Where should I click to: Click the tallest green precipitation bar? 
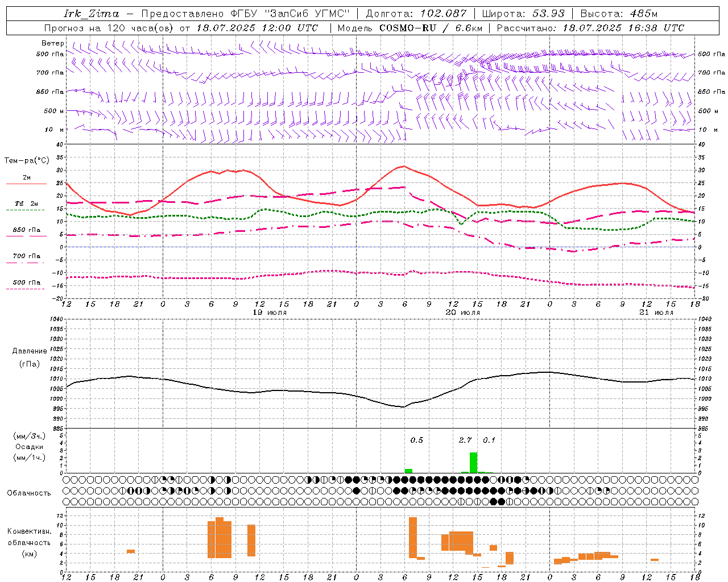473,463
